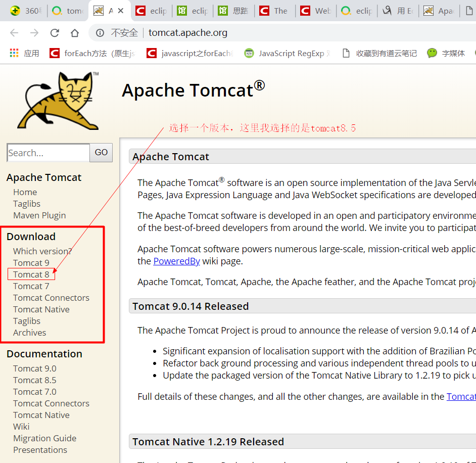This screenshot has width=476, height=463.
Task: Click the GO search button
Action: [101, 152]
